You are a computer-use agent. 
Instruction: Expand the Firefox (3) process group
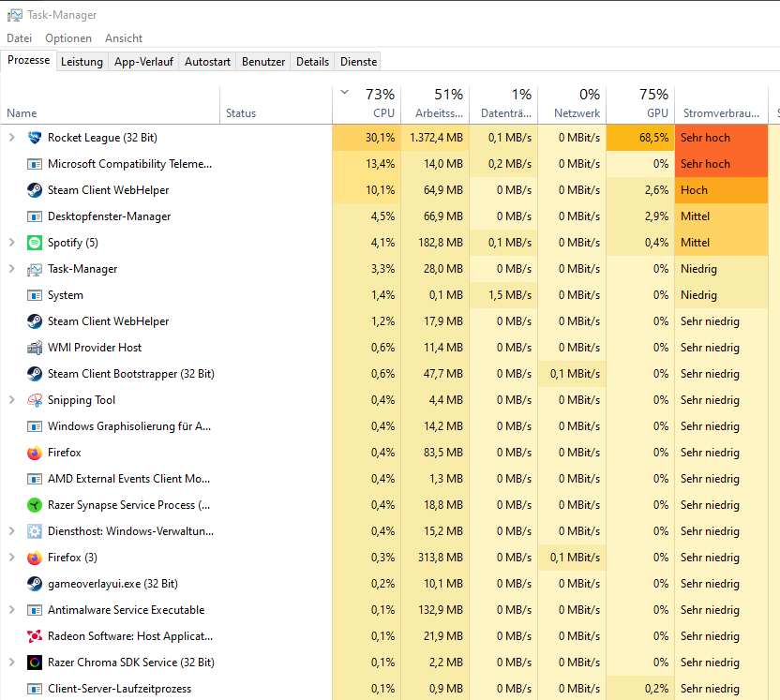12,558
